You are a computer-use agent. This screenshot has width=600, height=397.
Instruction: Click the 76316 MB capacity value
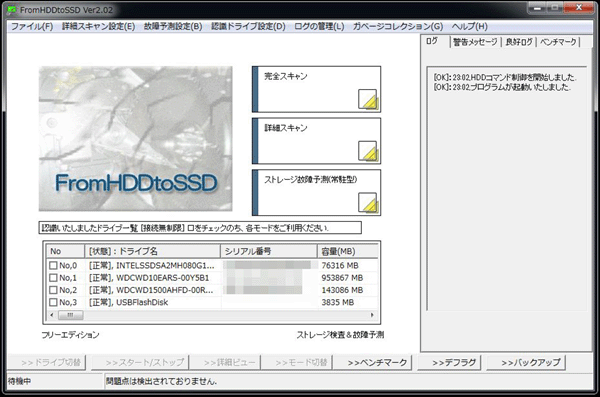pyautogui.click(x=340, y=265)
